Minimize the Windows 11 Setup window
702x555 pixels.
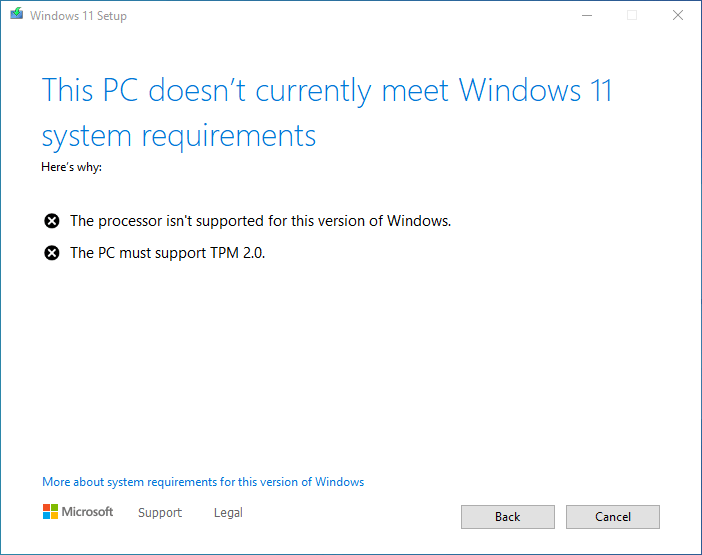pyautogui.click(x=587, y=16)
